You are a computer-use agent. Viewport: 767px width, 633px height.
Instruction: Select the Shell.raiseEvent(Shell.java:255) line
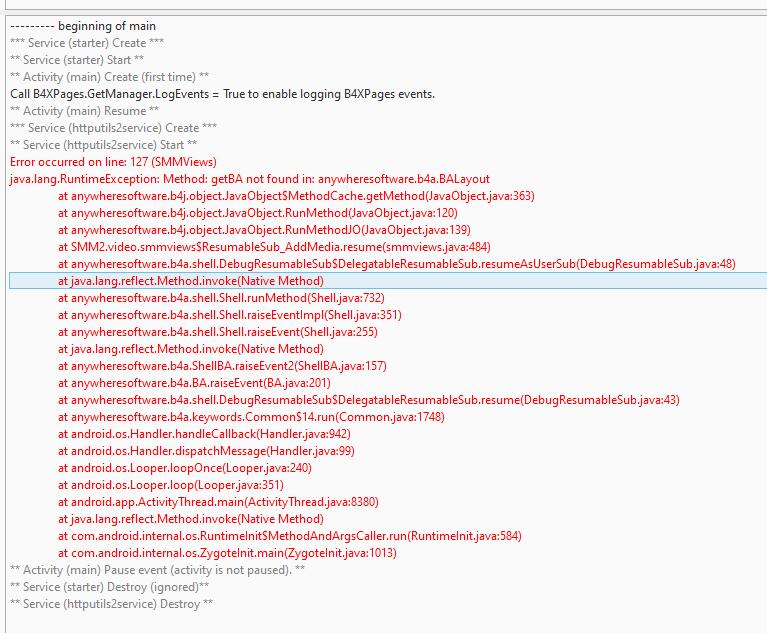tap(218, 332)
